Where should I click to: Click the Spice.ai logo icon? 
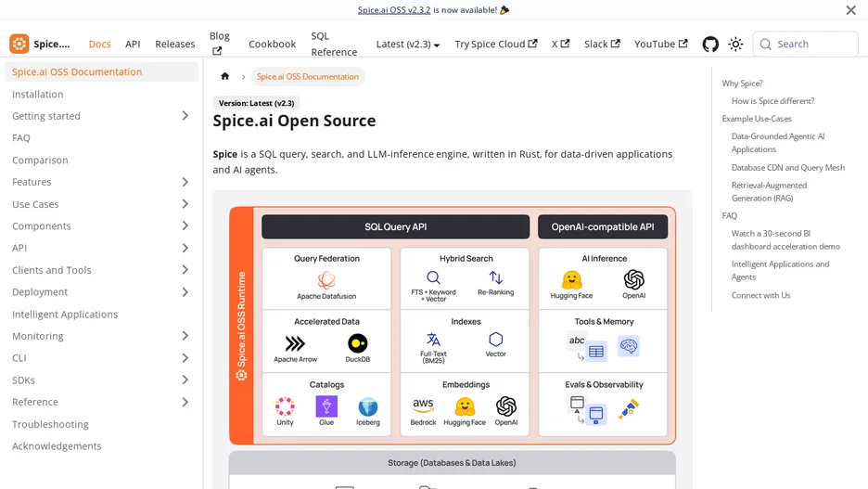point(19,44)
